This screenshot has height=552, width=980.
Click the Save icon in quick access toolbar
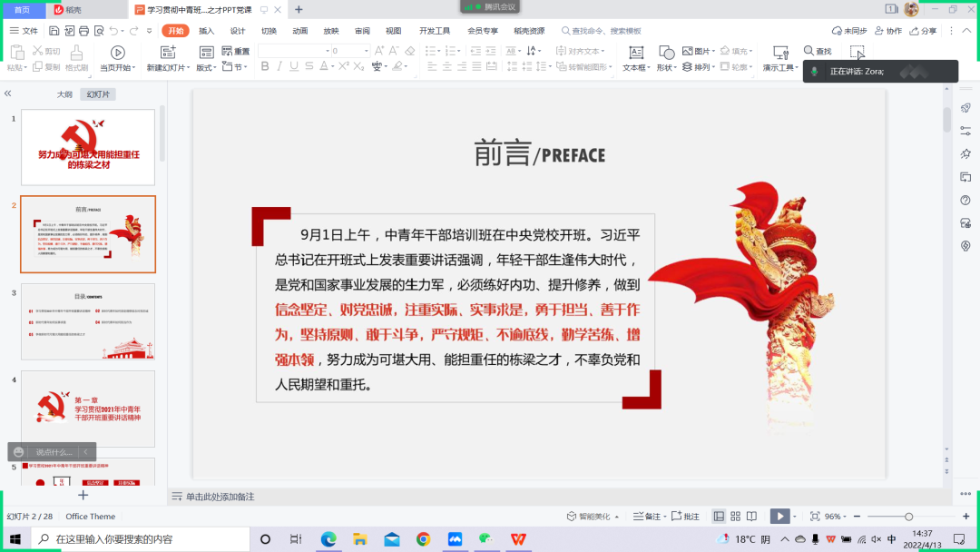click(54, 31)
